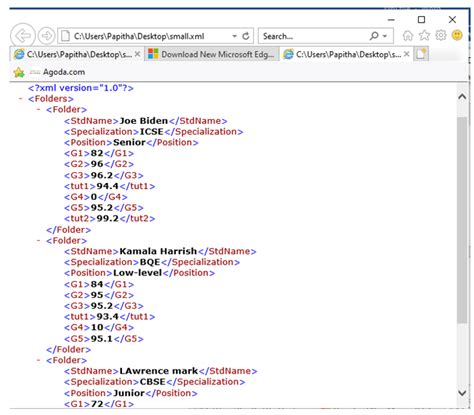Viewport: 474px width, 415px height.
Task: Click the vertical scrollbar thumb
Action: pos(462,220)
